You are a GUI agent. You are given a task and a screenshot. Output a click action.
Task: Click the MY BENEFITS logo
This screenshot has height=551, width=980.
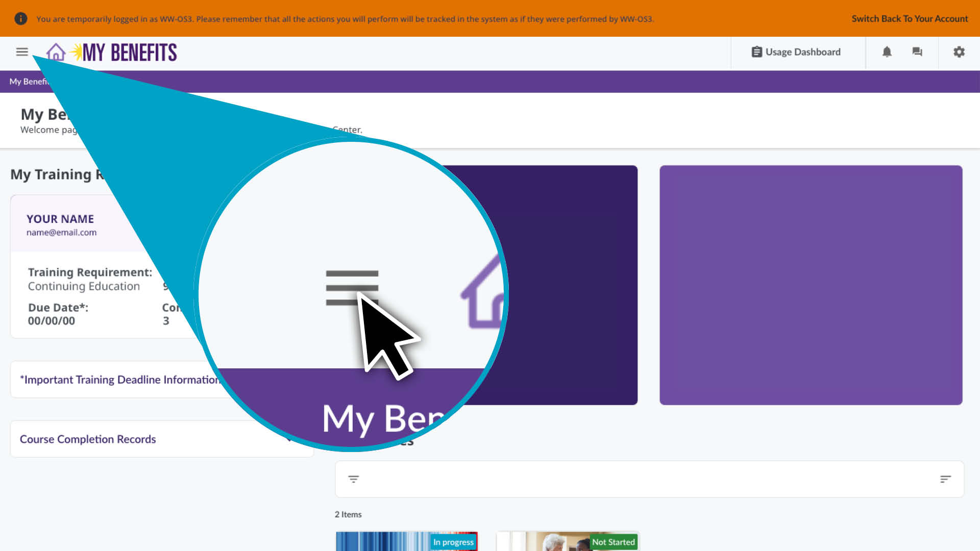coord(129,52)
